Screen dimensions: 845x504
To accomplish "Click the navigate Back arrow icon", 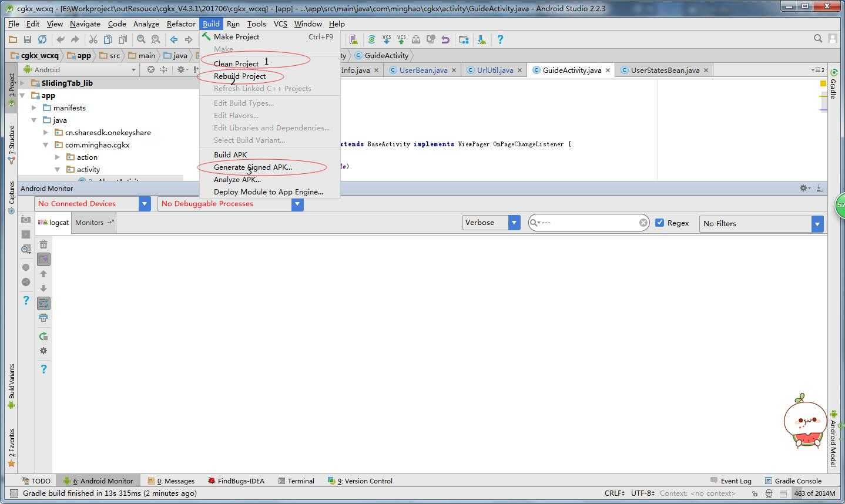I will pyautogui.click(x=174, y=39).
